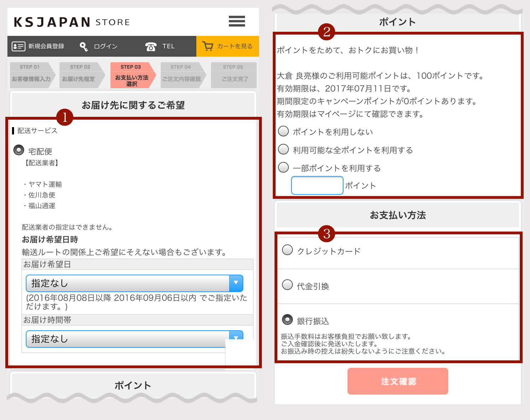Click the partial points input field

pyautogui.click(x=317, y=185)
